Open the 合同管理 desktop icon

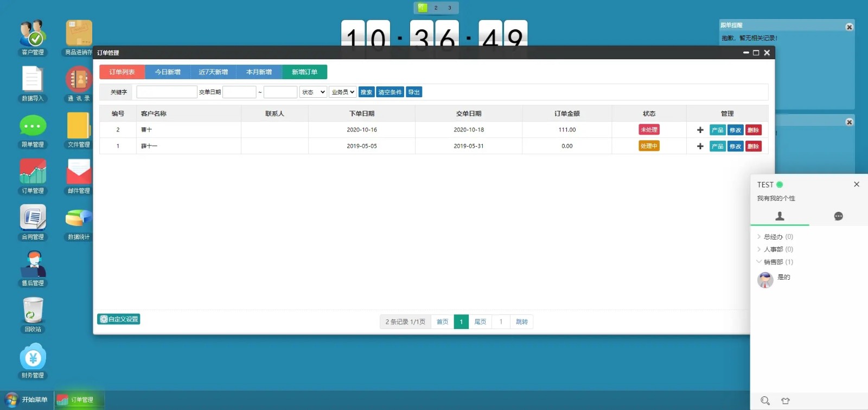pos(33,219)
